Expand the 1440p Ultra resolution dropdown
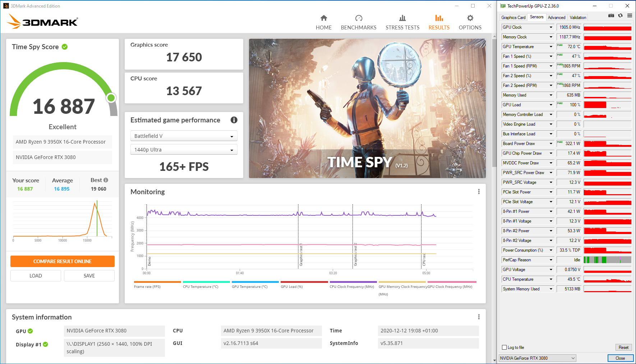The width and height of the screenshot is (636, 364). 184,150
